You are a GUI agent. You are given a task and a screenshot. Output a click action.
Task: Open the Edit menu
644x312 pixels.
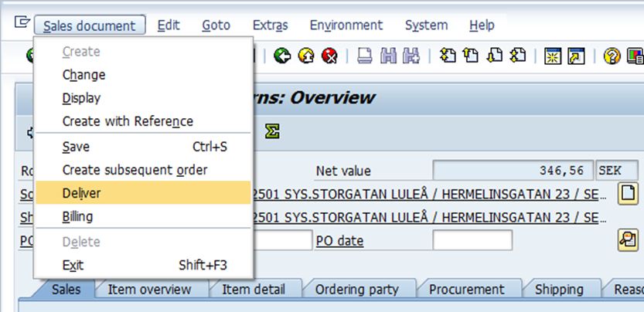point(169,25)
